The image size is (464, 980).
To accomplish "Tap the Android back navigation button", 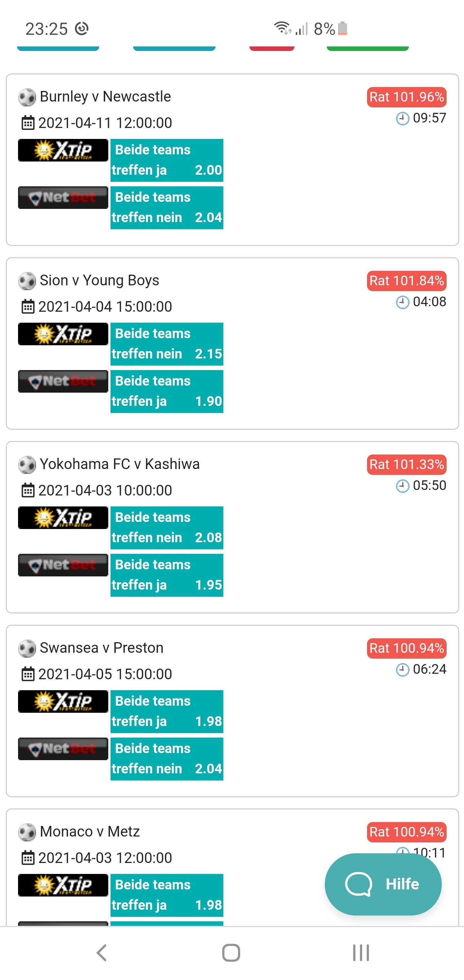I will click(x=101, y=953).
